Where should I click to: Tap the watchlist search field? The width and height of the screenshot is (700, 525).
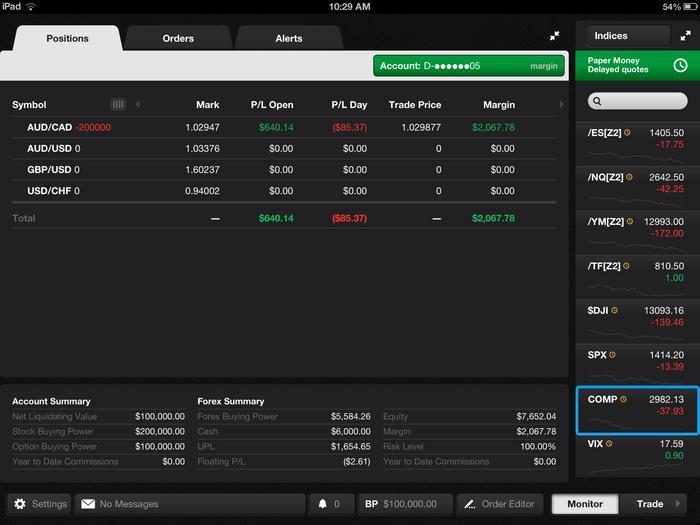click(x=637, y=101)
